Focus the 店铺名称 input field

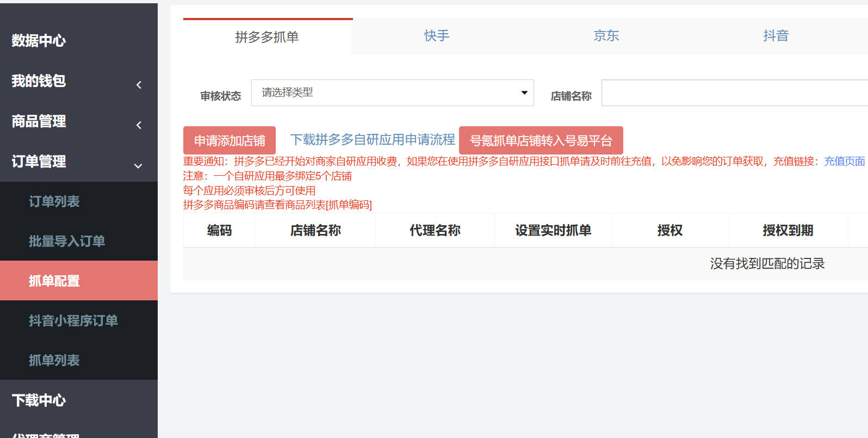(x=734, y=92)
